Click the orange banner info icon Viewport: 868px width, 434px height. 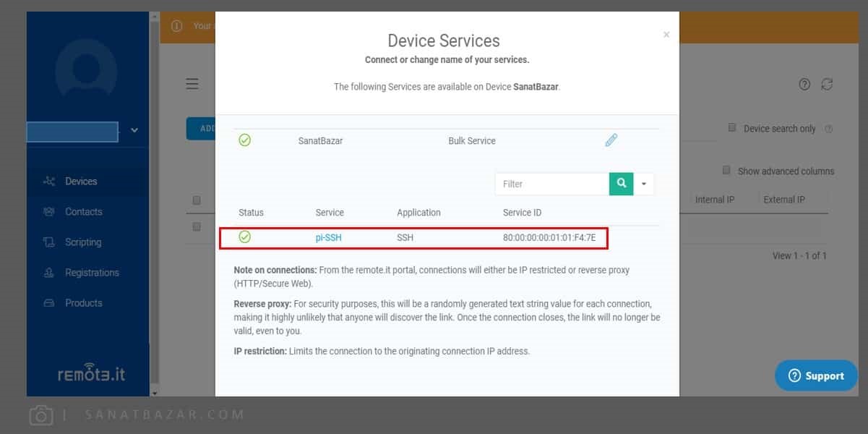point(177,26)
